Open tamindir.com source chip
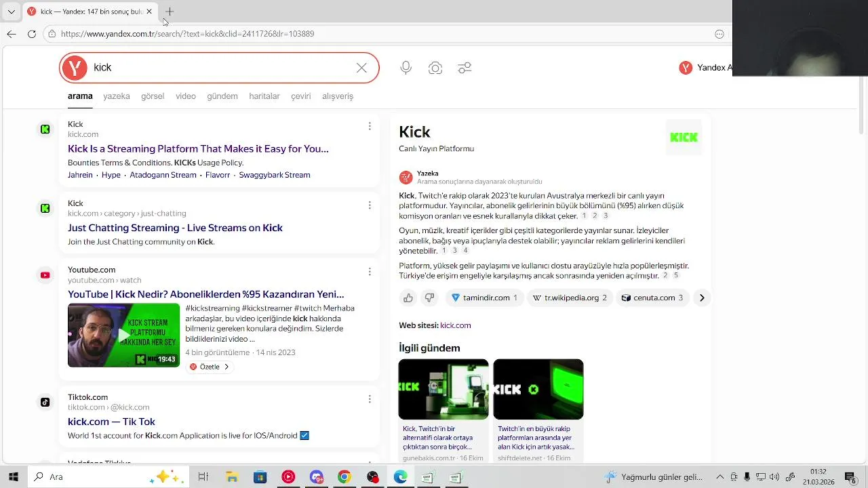Image resolution: width=868 pixels, height=488 pixels. click(x=484, y=298)
